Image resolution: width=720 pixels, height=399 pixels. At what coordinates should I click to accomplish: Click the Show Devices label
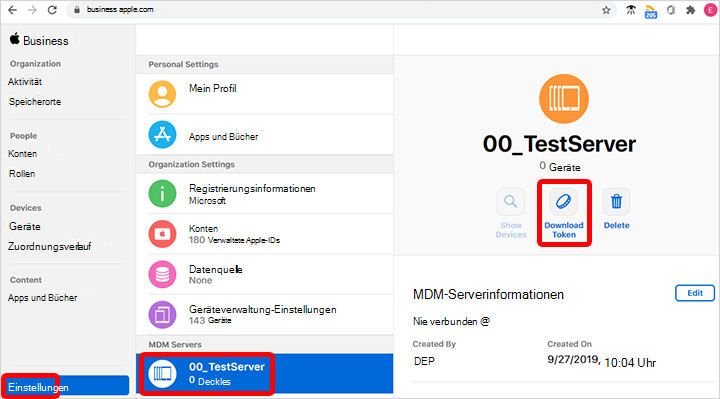pyautogui.click(x=511, y=230)
